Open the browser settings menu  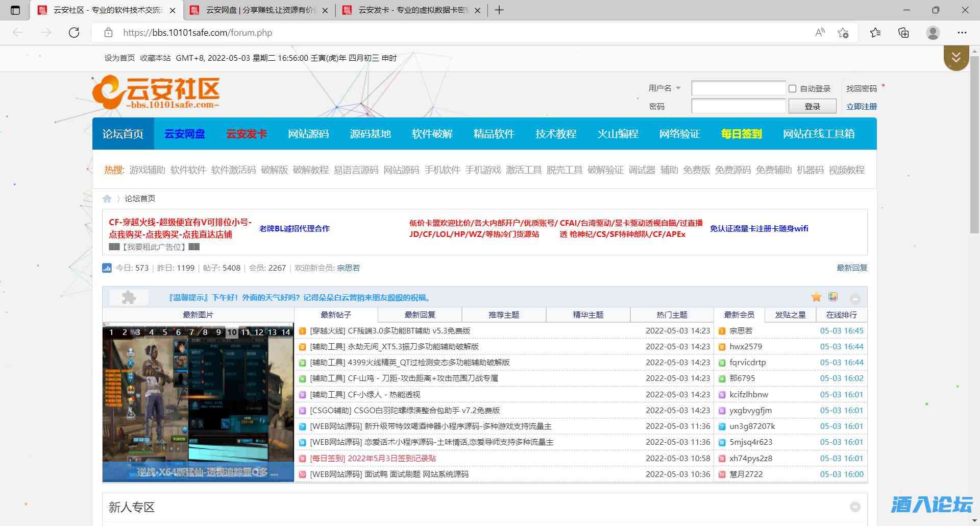tap(962, 32)
